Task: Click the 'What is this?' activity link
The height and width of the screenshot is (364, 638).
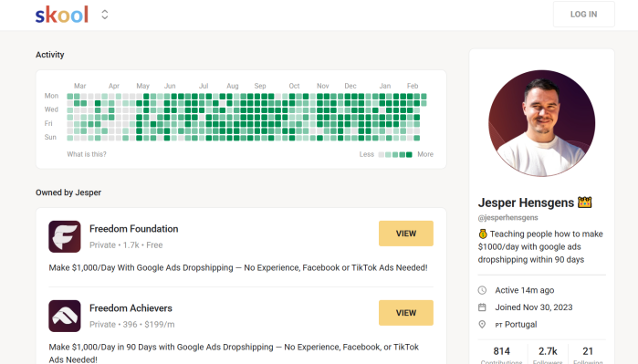Action: tap(87, 154)
